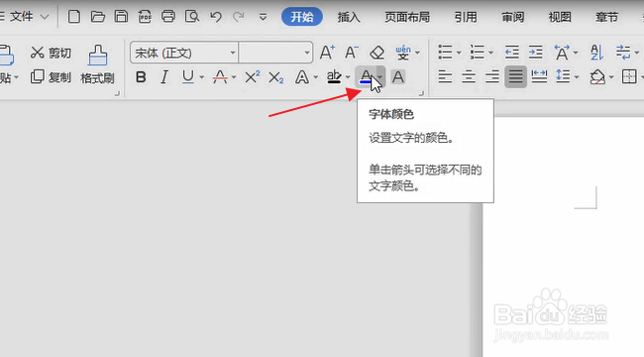Viewport: 644px width, 357px height.
Task: Switch to the 插入 tab
Action: 349,17
